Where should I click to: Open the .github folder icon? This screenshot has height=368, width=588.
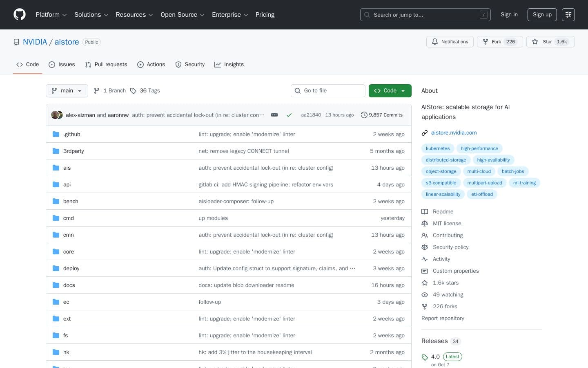[x=56, y=134]
